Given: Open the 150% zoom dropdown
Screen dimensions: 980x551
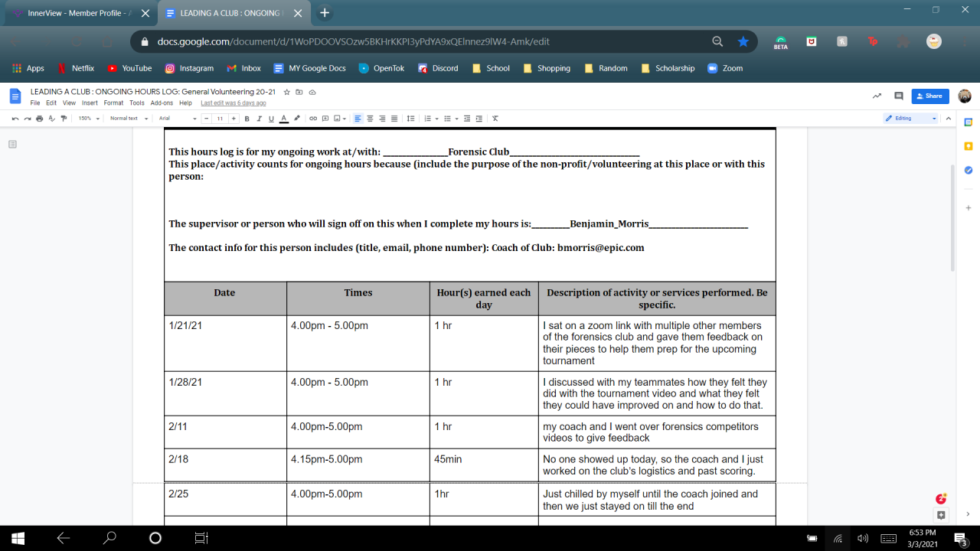Looking at the screenshot, I should (x=88, y=119).
